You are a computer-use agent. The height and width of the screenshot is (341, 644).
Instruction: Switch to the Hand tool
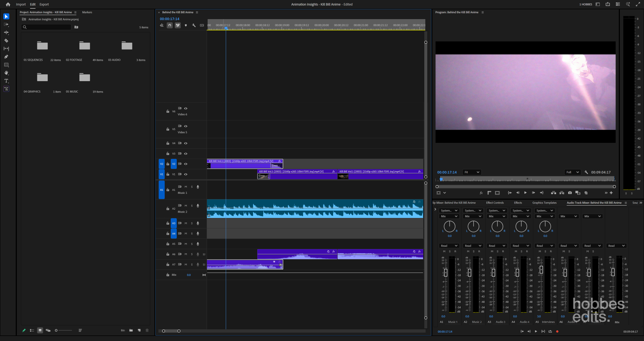pyautogui.click(x=6, y=73)
